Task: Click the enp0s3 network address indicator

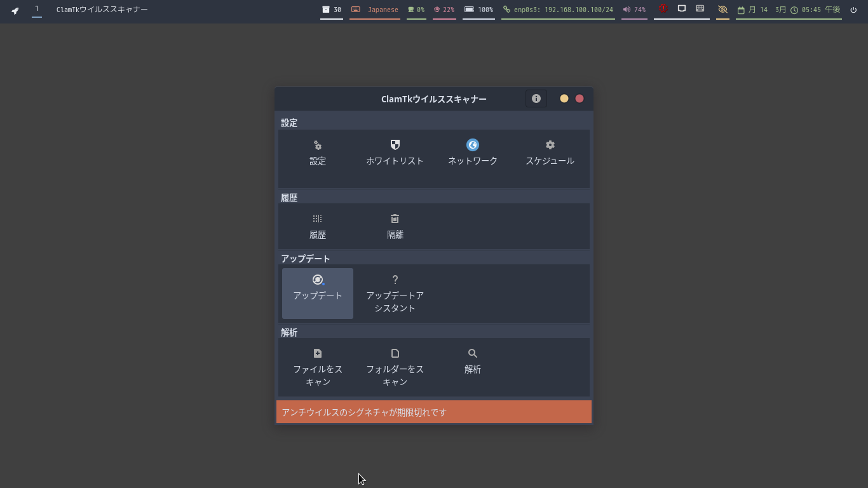Action: [x=558, y=10]
